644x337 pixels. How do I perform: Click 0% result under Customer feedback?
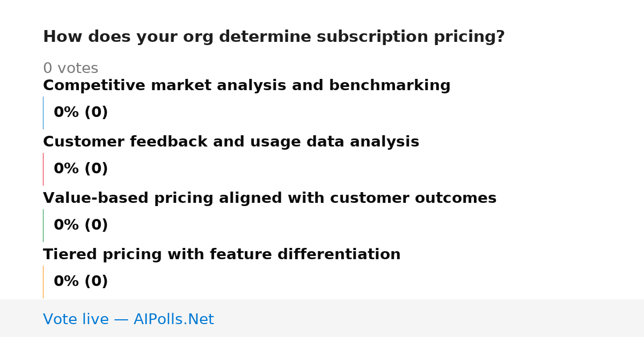(x=67, y=169)
